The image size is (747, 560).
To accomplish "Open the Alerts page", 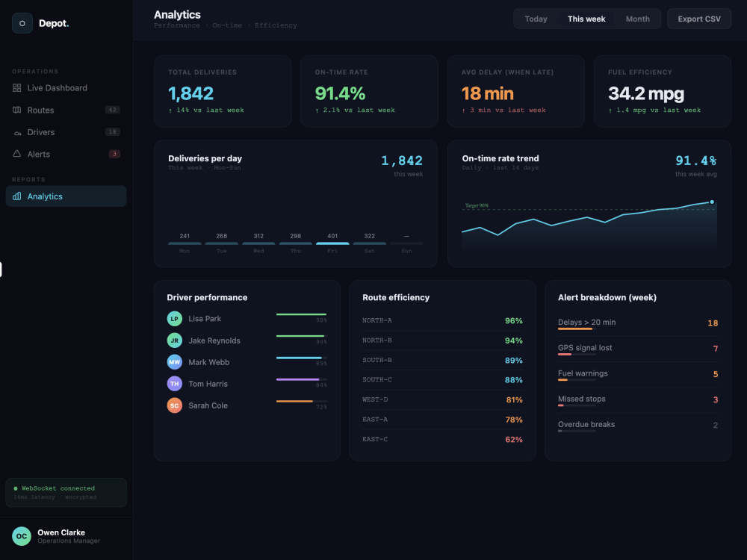I will click(x=66, y=154).
